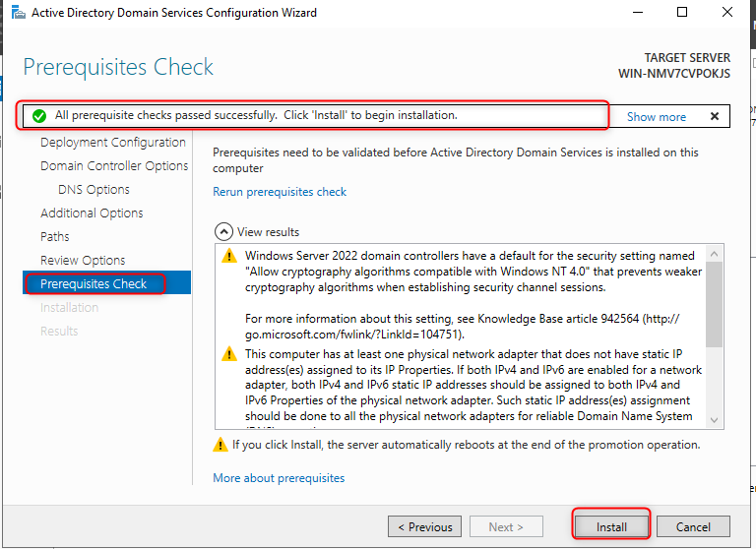Close the Configuration Wizard window
The height and width of the screenshot is (549, 756).
point(727,12)
